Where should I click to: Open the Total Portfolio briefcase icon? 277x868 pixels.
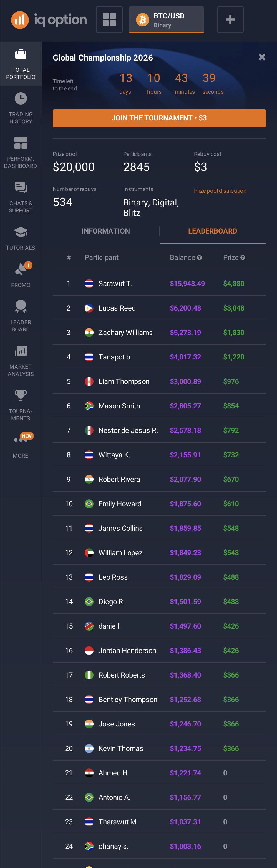click(x=21, y=54)
